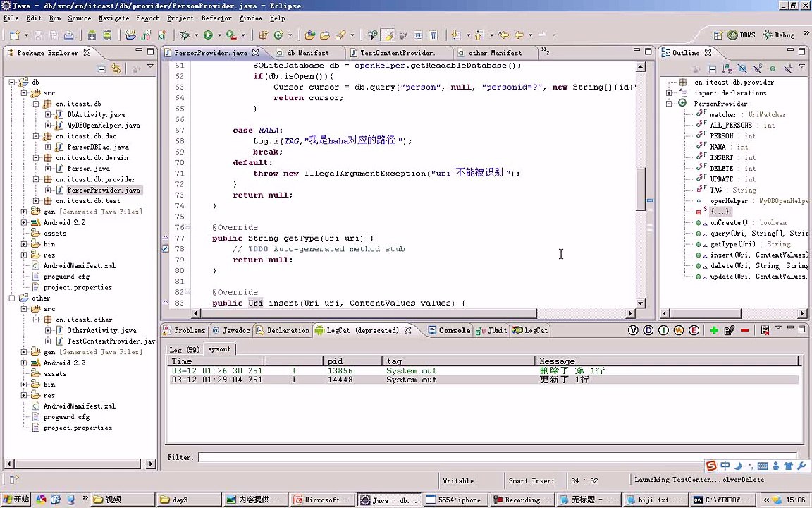Select the sysout log filter tab
The image size is (812, 508).
(219, 349)
